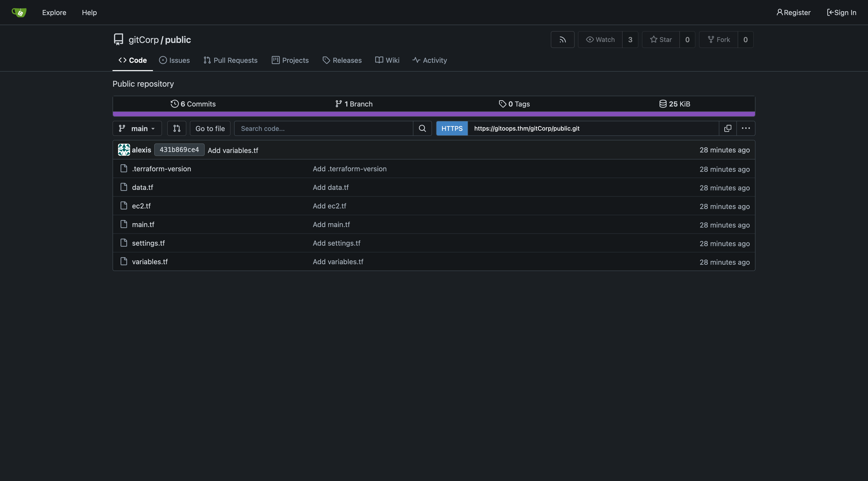The image size is (868, 481).
Task: Star the repository
Action: coord(661,39)
